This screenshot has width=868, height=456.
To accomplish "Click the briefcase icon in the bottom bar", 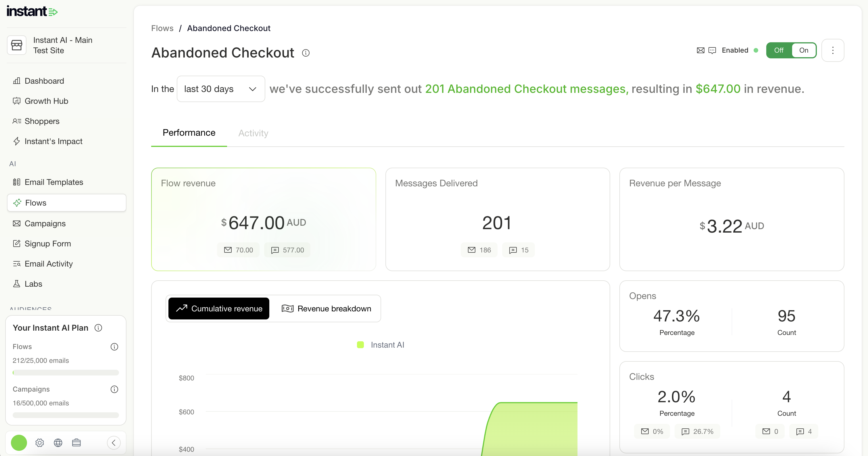I will click(x=76, y=442).
